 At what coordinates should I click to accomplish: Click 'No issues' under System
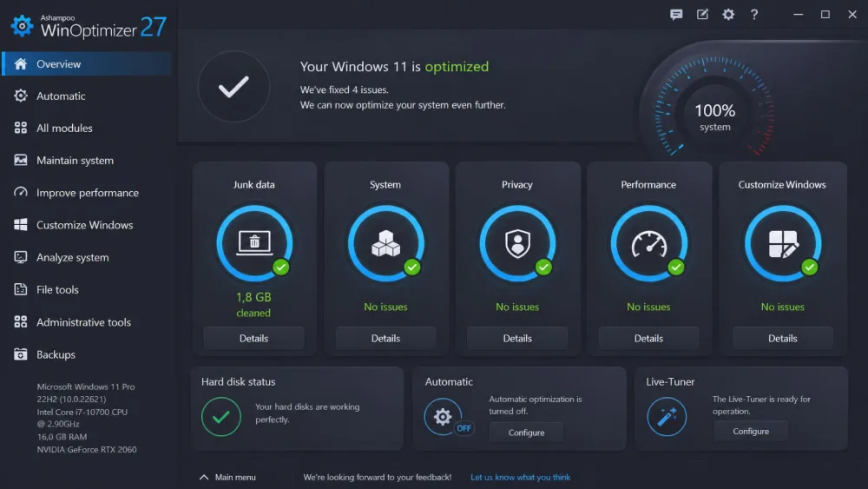(386, 307)
